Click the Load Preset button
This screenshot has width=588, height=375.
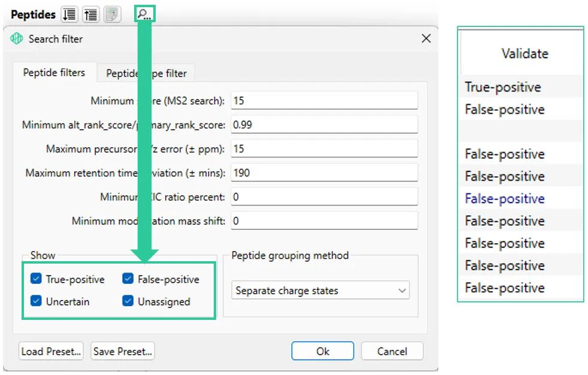coord(51,351)
